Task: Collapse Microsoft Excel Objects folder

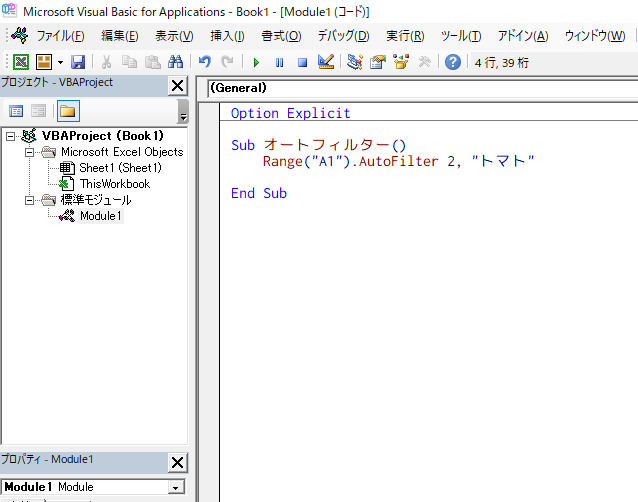Action: click(29, 153)
